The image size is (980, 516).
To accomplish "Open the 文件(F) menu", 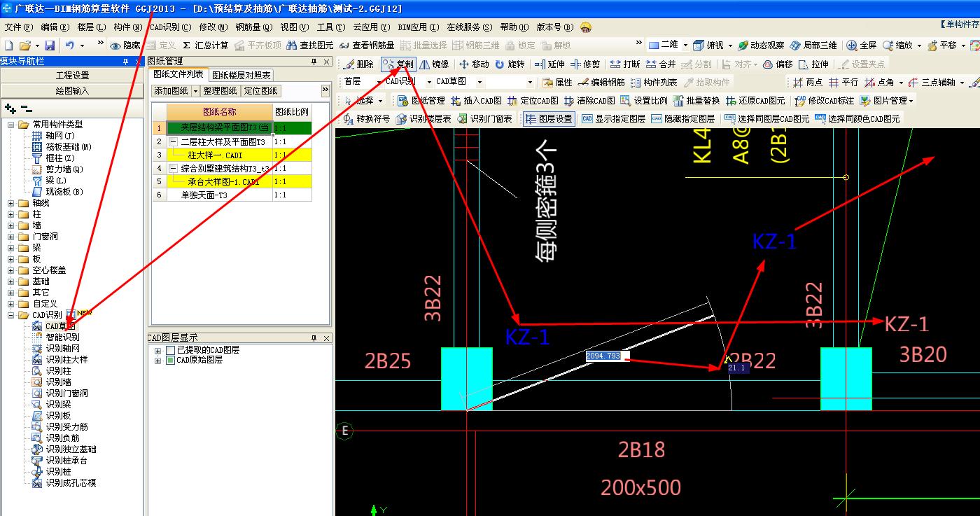I will tap(19, 27).
